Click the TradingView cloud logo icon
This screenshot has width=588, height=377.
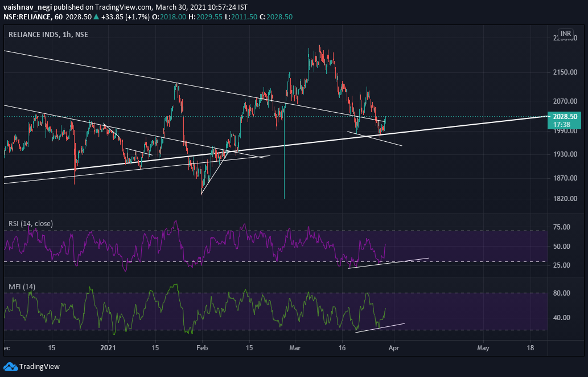[x=10, y=367]
